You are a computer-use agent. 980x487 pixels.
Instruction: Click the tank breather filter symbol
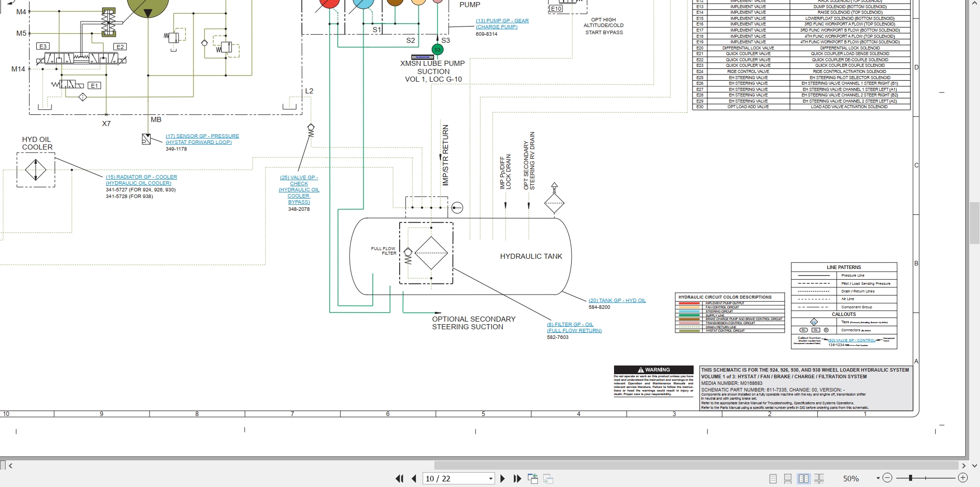[554, 203]
